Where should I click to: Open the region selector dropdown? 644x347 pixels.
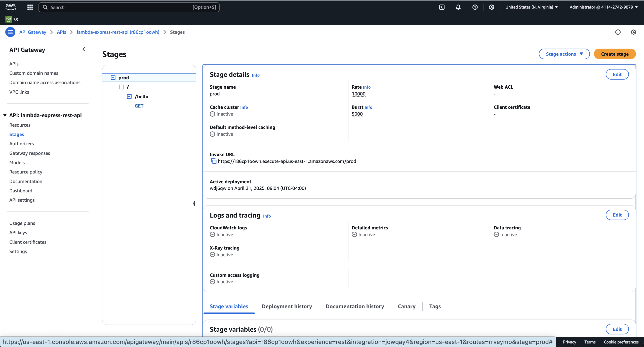[x=532, y=7]
